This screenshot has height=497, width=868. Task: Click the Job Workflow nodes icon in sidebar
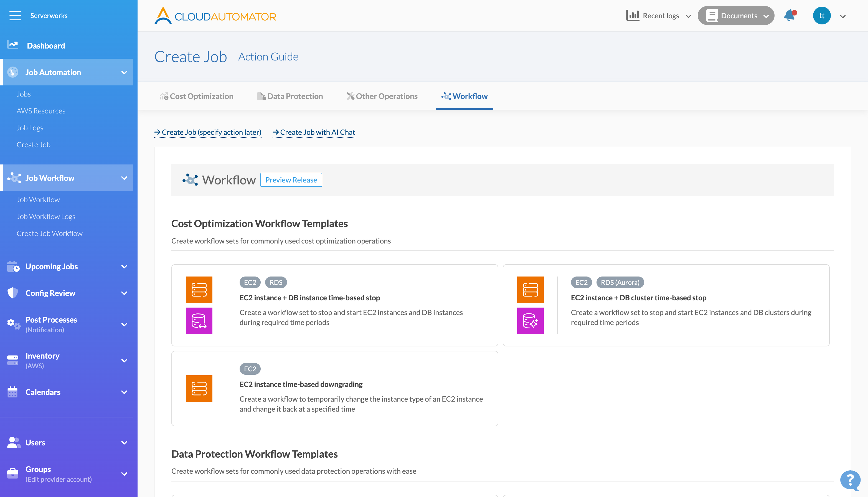click(14, 178)
